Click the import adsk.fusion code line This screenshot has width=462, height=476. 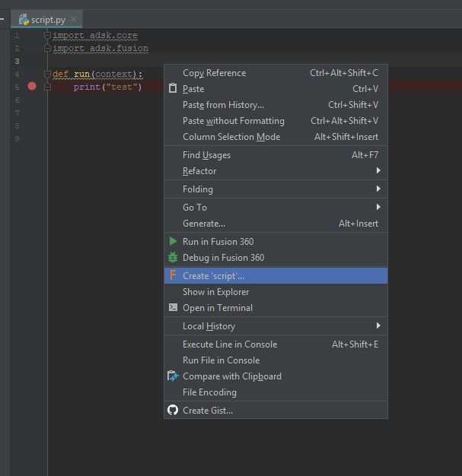coord(100,48)
